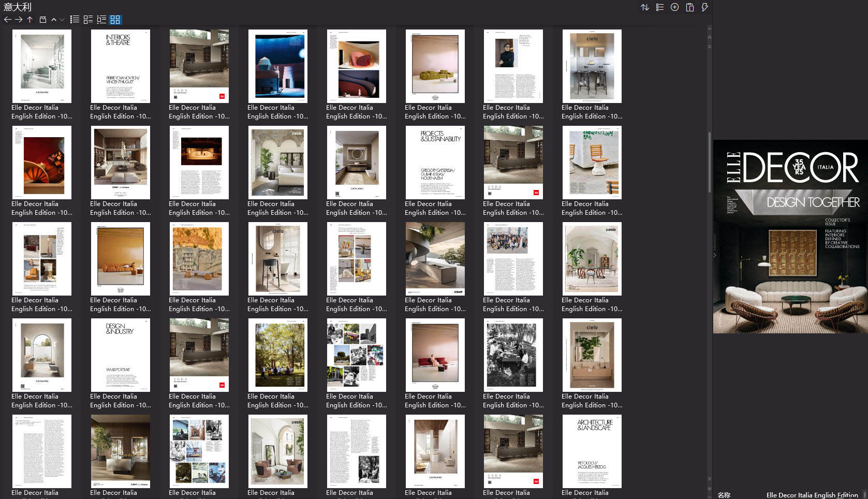Image resolution: width=868 pixels, height=499 pixels.
Task: Navigate back with the left arrow icon
Action: click(7, 20)
